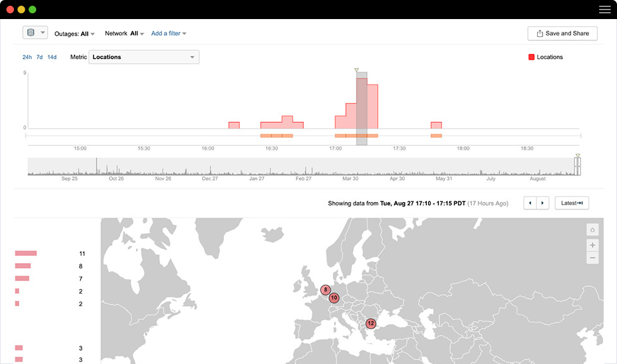
Task: Expand the Network All dropdown
Action: [125, 34]
